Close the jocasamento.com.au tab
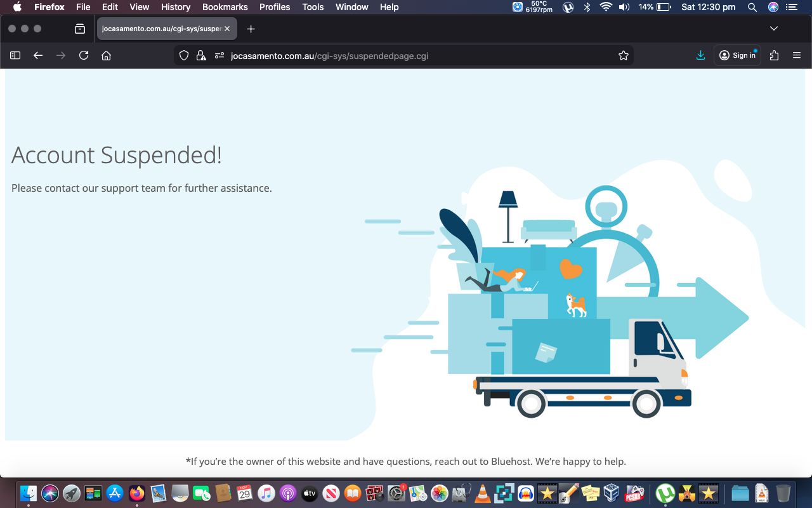 click(x=227, y=29)
